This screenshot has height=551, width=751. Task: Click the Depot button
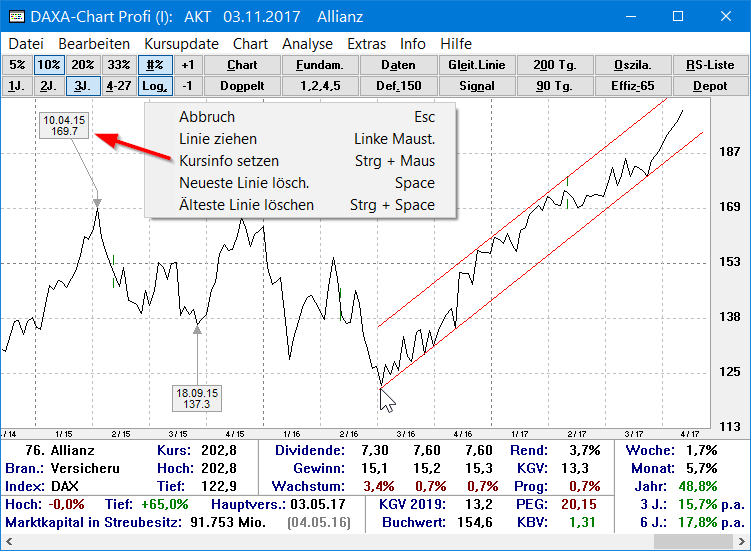710,86
